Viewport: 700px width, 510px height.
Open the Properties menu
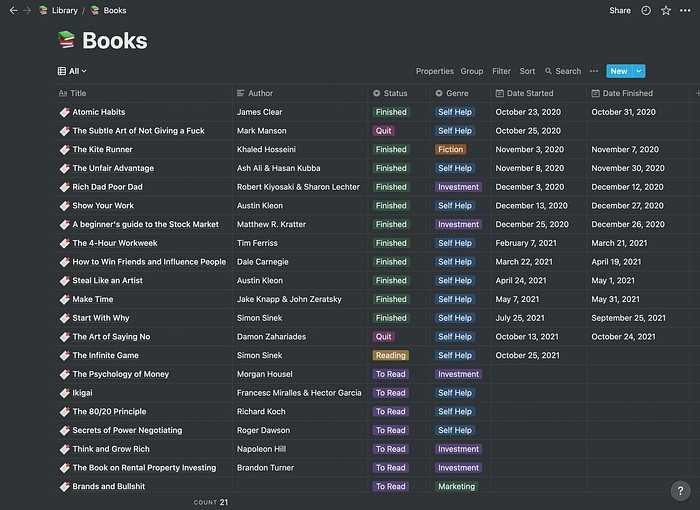[434, 71]
